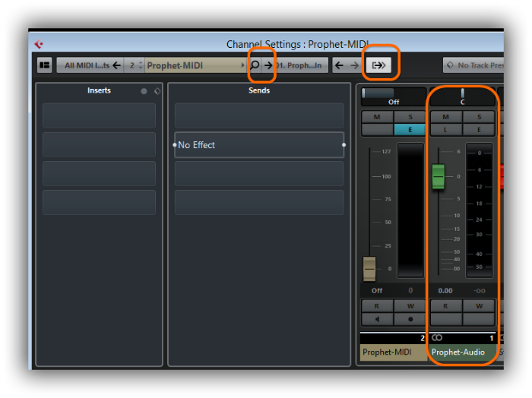Enable Write automation on Prophet-Audio
This screenshot has height=398, width=532.
click(479, 306)
